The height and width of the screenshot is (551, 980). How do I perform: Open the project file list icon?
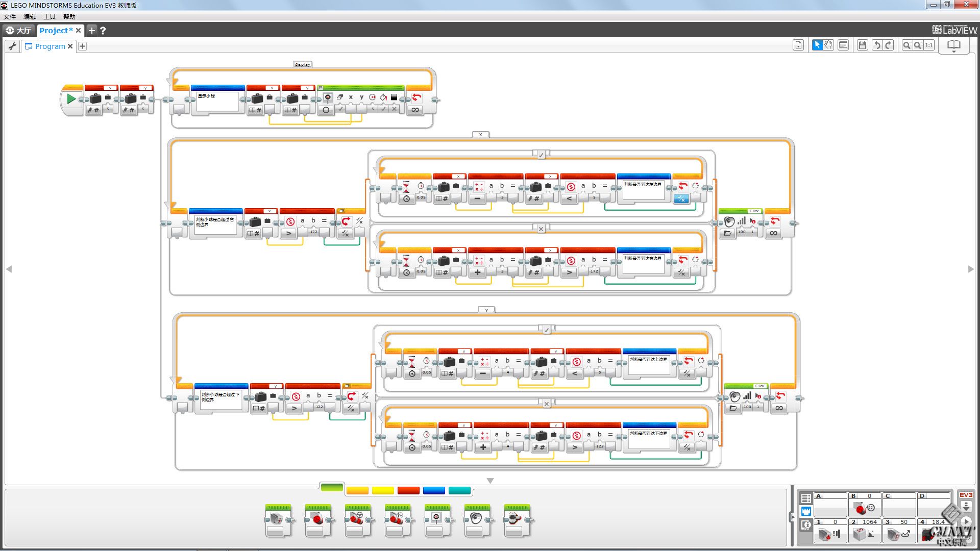click(798, 45)
